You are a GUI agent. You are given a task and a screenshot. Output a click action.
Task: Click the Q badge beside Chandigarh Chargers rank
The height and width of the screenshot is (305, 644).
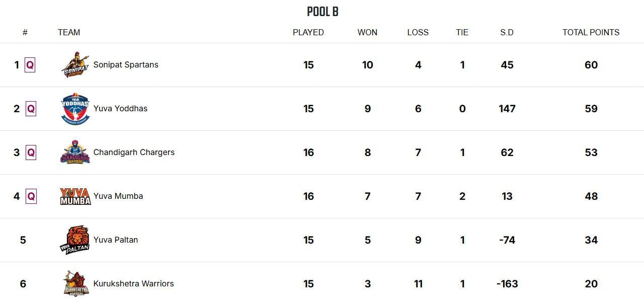31,152
